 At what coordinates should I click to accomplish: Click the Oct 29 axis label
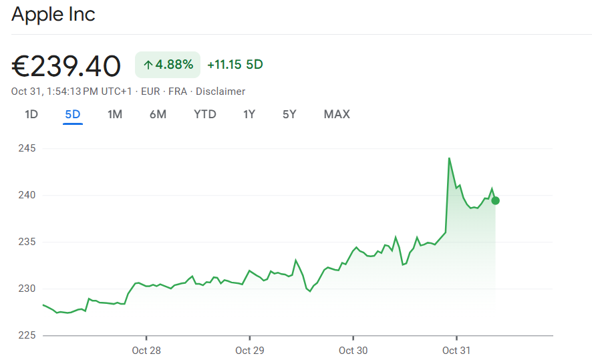click(x=249, y=350)
